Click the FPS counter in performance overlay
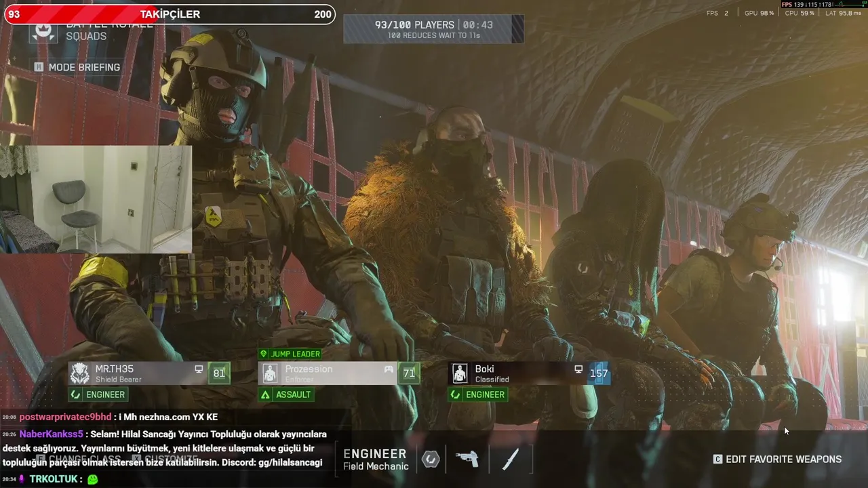 click(x=717, y=13)
